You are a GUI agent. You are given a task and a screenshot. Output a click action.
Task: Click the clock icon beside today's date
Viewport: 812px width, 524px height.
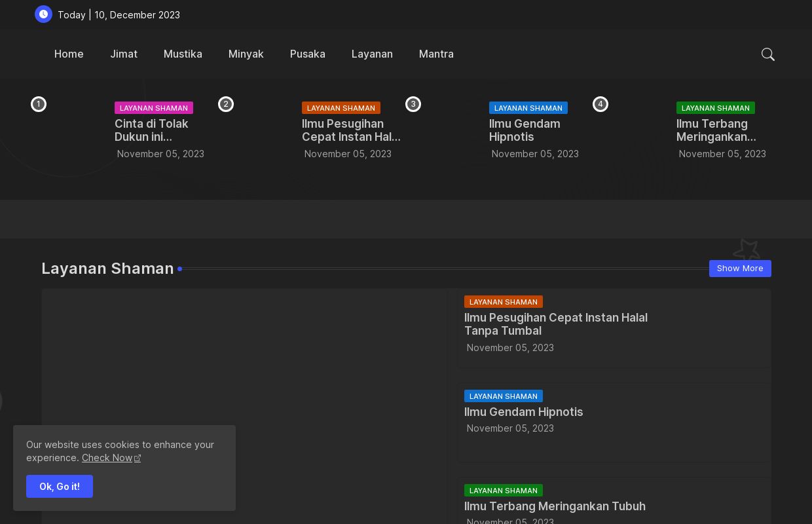coord(43,14)
